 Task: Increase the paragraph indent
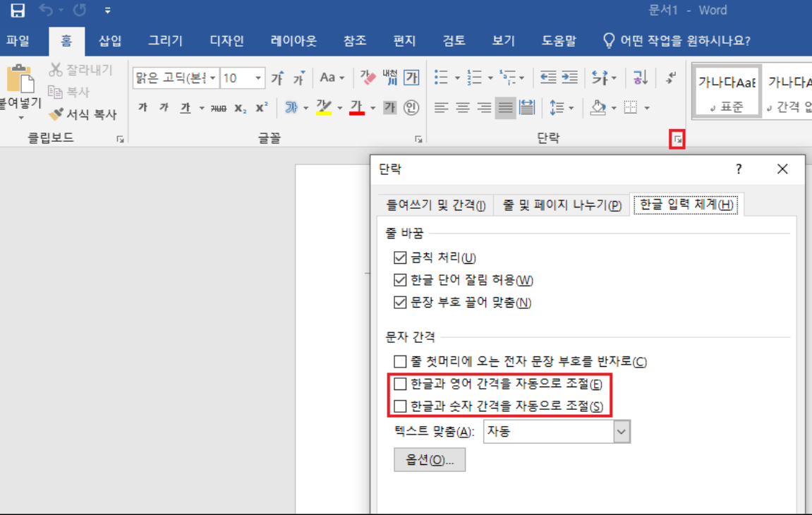(569, 78)
